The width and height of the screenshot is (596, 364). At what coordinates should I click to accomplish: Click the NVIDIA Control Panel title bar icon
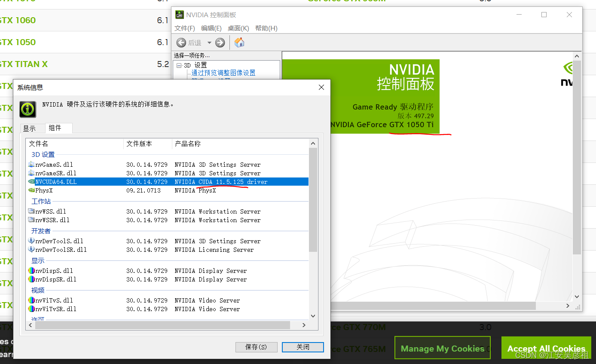pyautogui.click(x=179, y=15)
